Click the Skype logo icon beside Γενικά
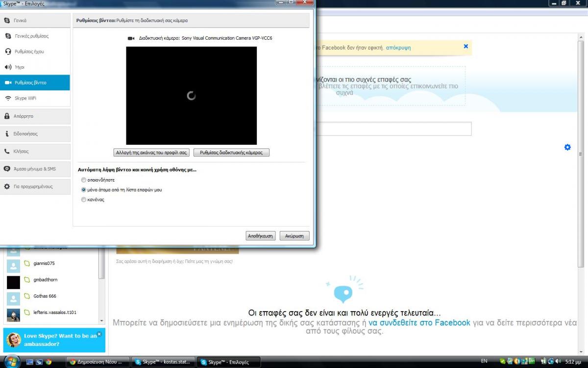The image size is (588, 368). [7, 21]
